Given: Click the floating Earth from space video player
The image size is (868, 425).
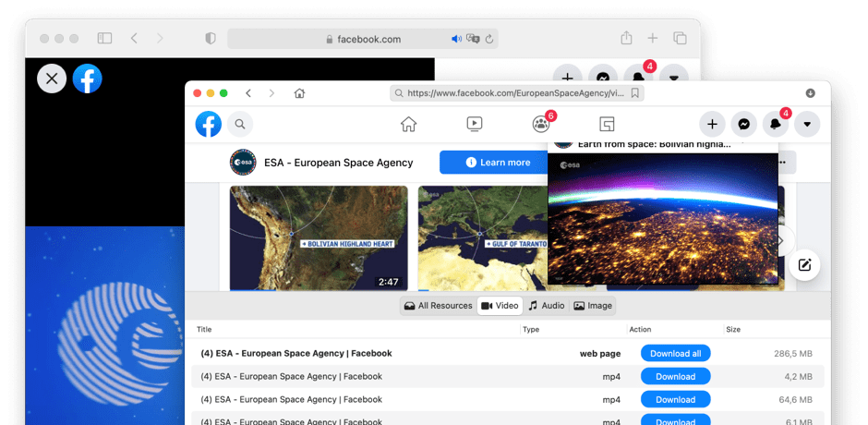Looking at the screenshot, I should 663,219.
